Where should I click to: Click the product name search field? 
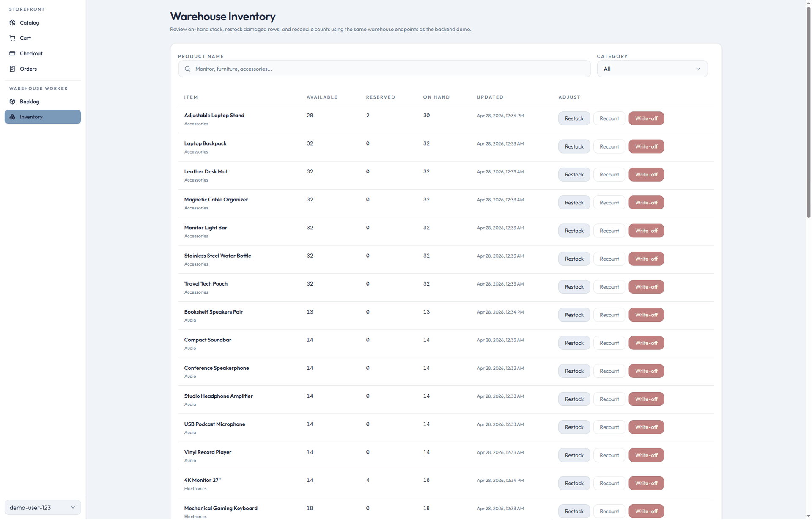(384, 69)
